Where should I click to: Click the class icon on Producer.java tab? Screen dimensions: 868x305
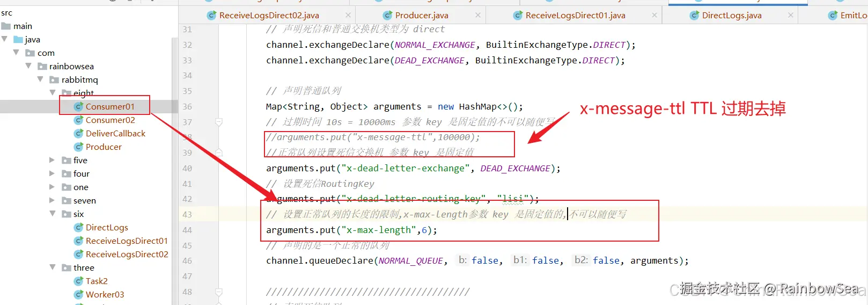[x=387, y=16]
